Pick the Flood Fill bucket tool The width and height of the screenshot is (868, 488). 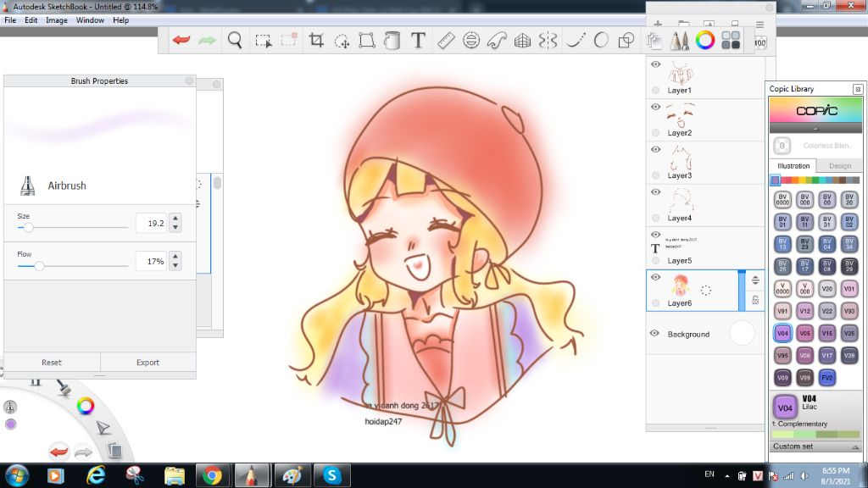point(392,40)
